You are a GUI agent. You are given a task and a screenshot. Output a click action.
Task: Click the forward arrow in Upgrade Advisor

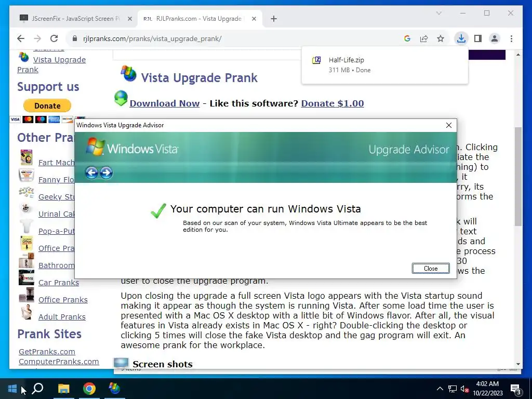106,172
